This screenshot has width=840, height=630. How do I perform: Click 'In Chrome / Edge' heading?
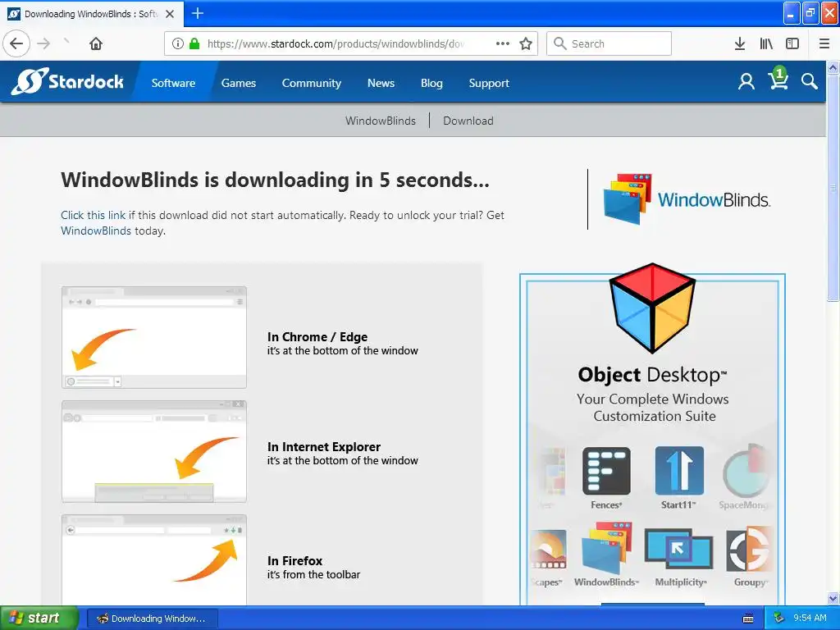(x=317, y=337)
